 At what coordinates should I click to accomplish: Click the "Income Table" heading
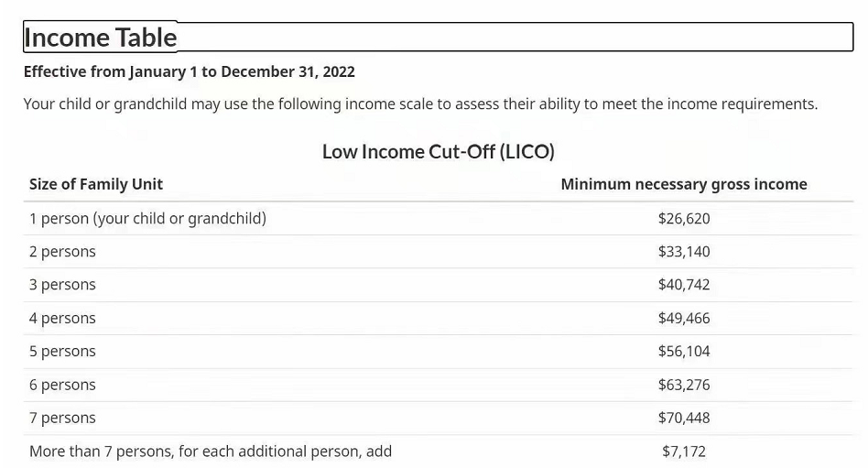tap(101, 38)
